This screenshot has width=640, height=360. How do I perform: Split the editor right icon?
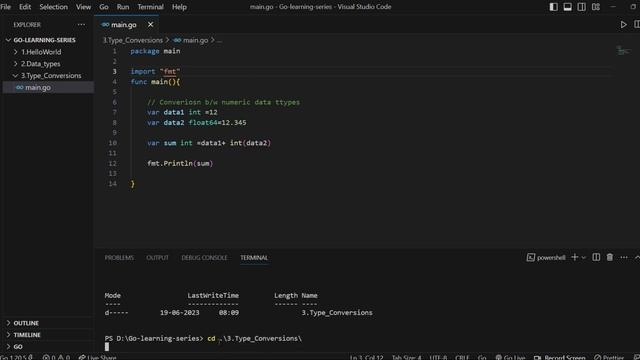(636, 25)
